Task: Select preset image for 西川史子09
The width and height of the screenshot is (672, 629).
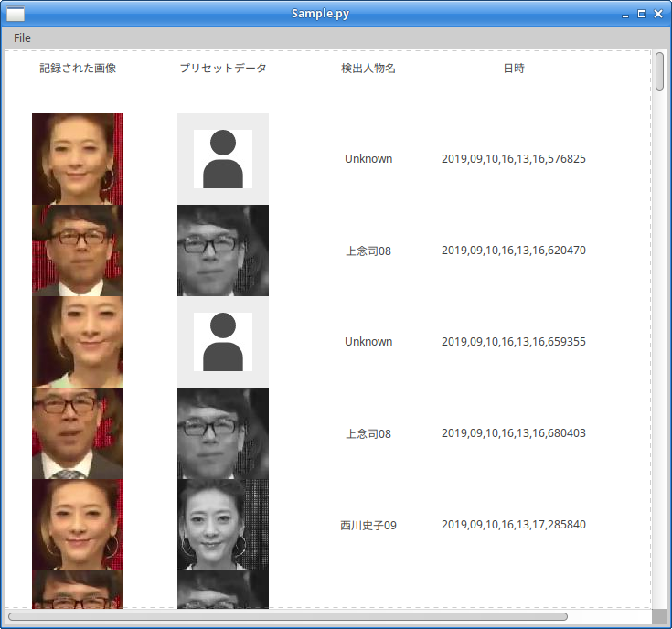Action: coord(223,525)
